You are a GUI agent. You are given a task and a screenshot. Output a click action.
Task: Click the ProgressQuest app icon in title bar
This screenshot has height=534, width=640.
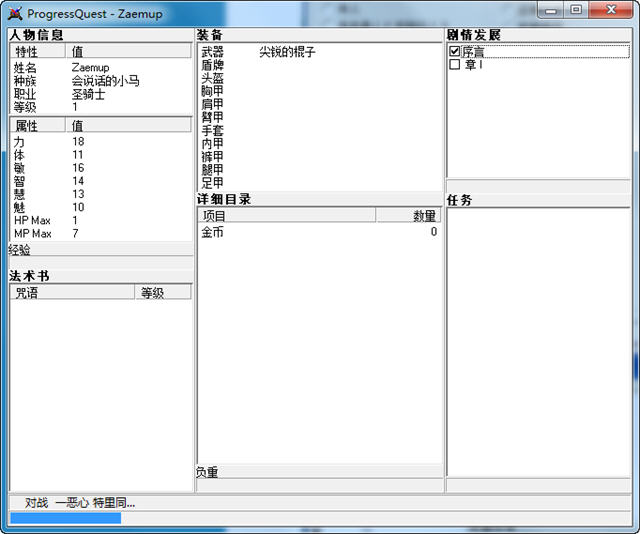point(15,13)
